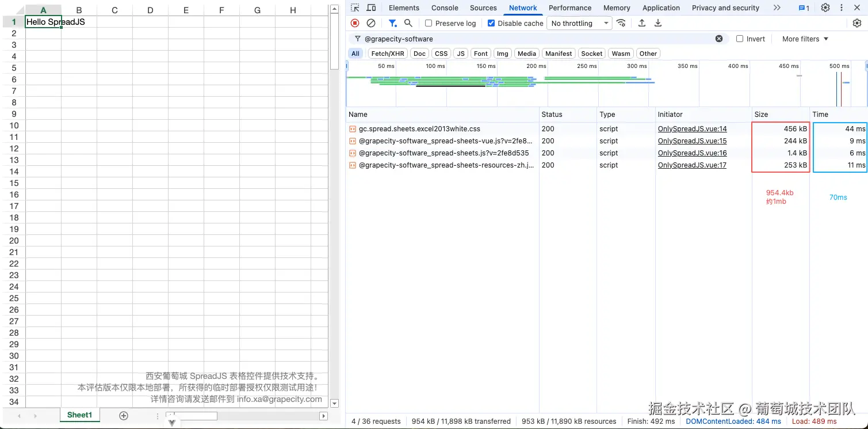Go to previous sheet tab arrow
The height and width of the screenshot is (429, 868).
coord(19,416)
